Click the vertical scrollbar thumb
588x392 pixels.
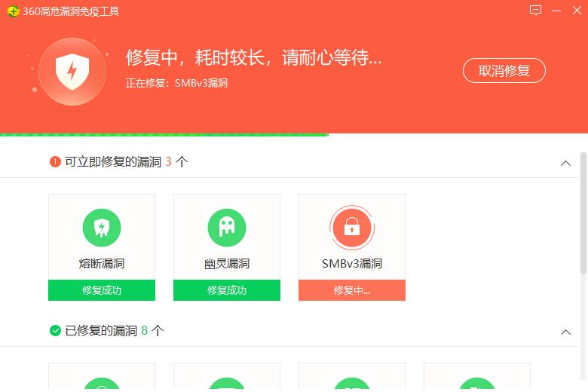coord(583,213)
